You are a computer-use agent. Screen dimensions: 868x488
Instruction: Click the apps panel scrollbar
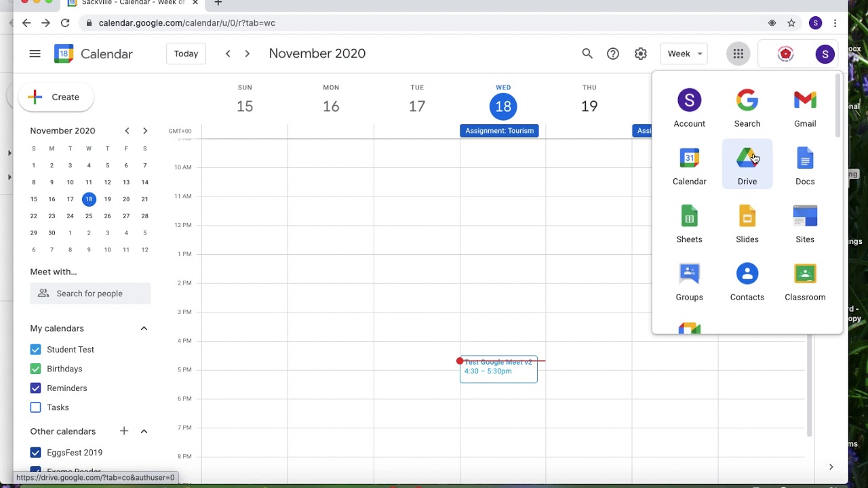coord(837,106)
